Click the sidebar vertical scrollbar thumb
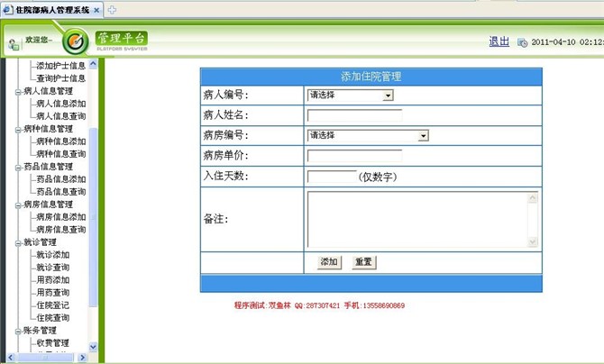This screenshot has width=604, height=364. [93, 218]
